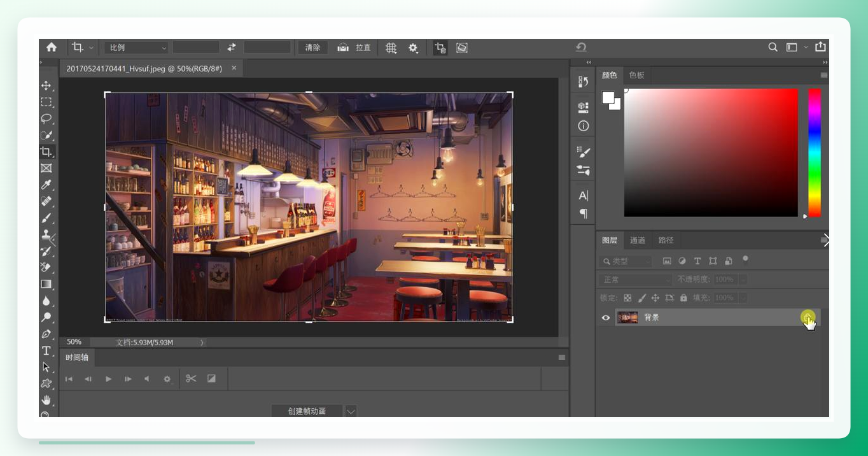This screenshot has width=868, height=456.
Task: Select the Hand tool
Action: [46, 400]
